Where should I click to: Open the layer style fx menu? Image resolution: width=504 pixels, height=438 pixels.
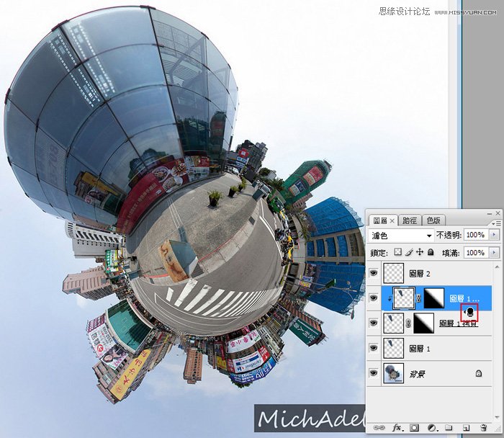[x=396, y=427]
